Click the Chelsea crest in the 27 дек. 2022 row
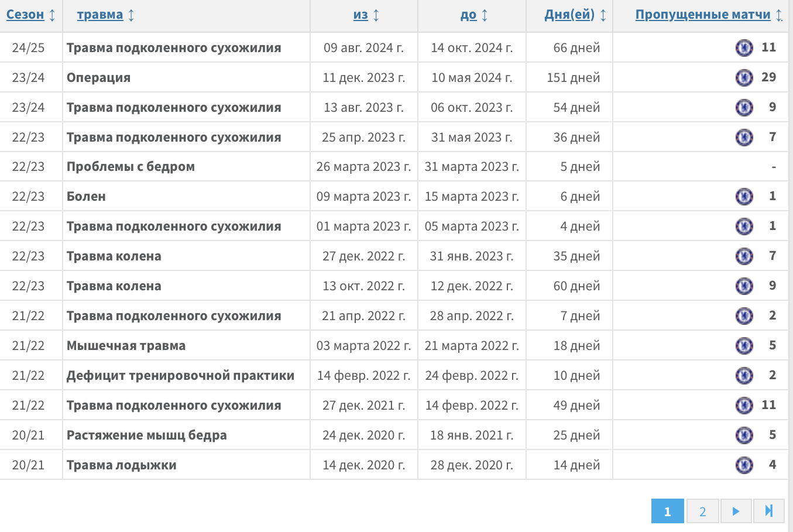This screenshot has height=532, width=793. click(744, 256)
